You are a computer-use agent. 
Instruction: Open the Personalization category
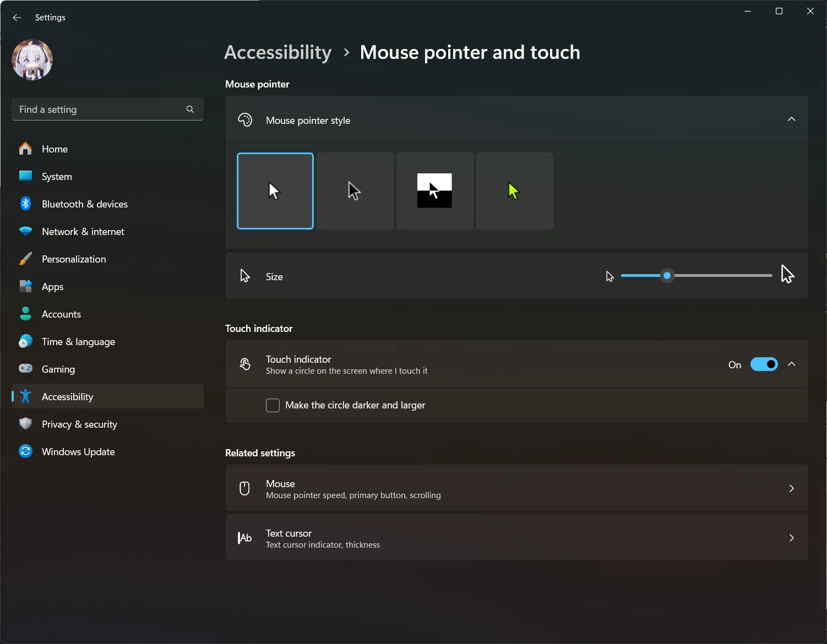pos(107,259)
